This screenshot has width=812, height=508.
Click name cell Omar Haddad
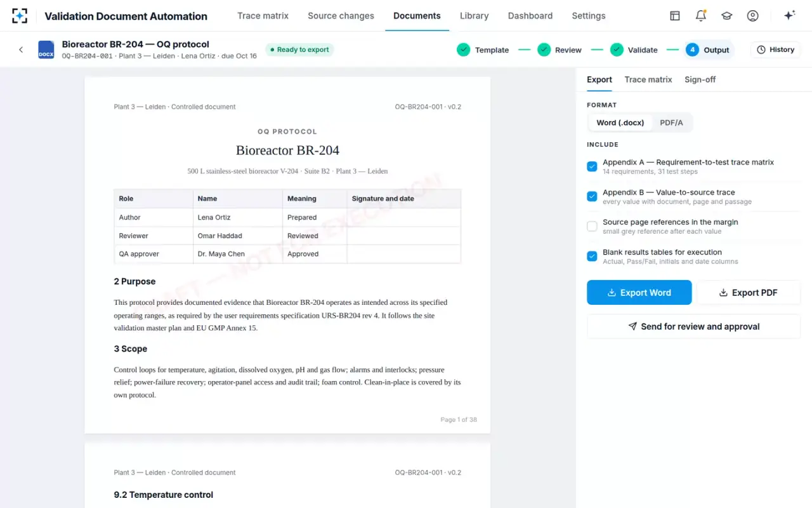[238, 236]
